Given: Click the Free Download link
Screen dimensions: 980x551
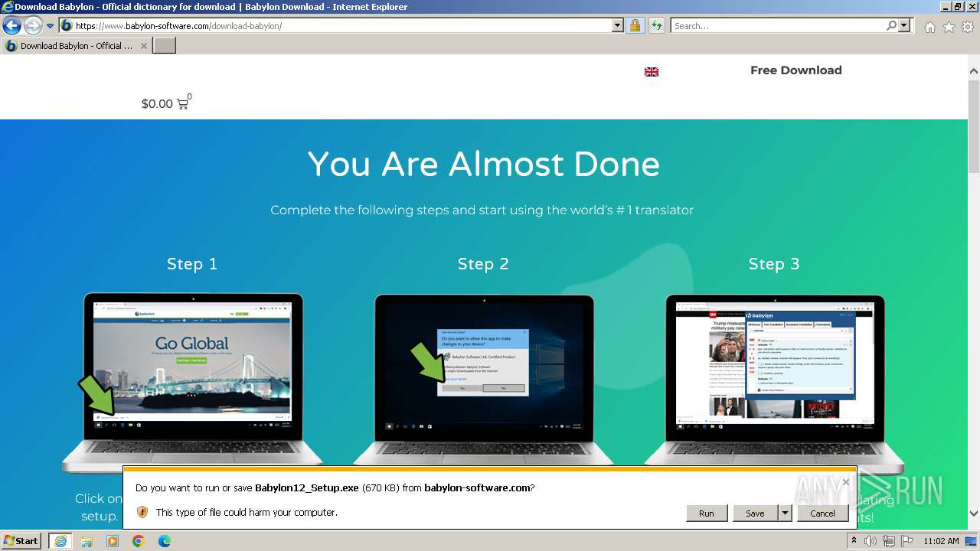Looking at the screenshot, I should tap(795, 70).
